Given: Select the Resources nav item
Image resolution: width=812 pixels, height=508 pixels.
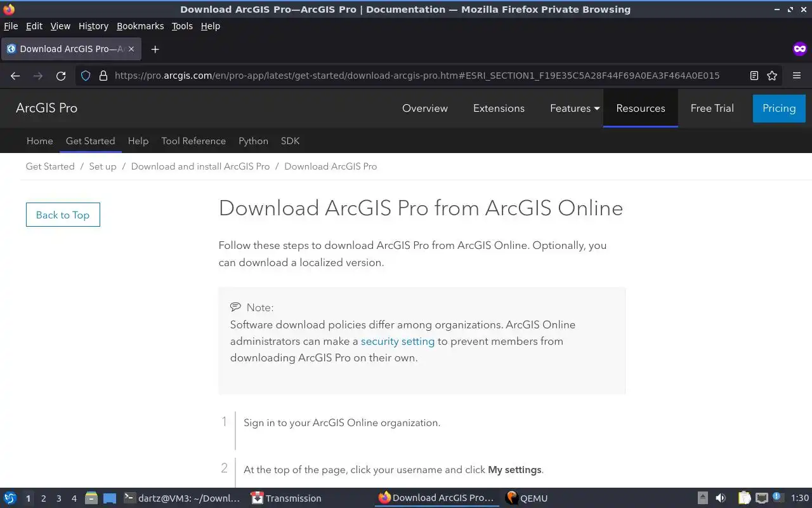Looking at the screenshot, I should pos(641,108).
